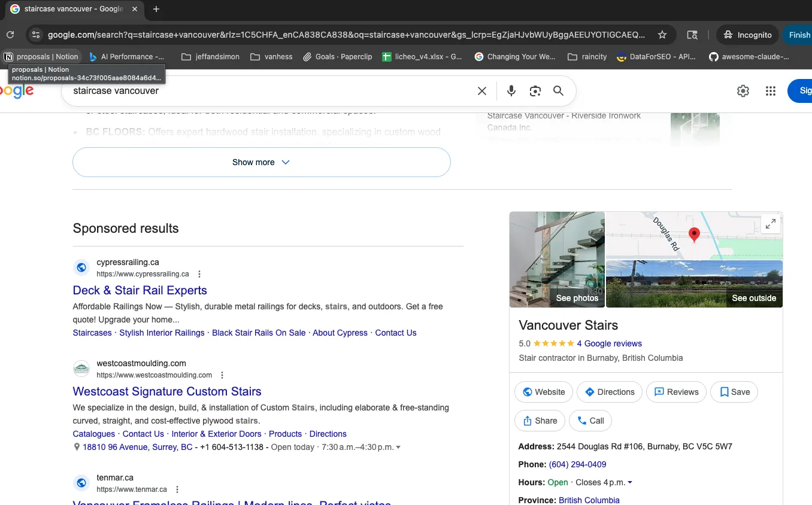Clear the search box with X icon

pyautogui.click(x=482, y=91)
